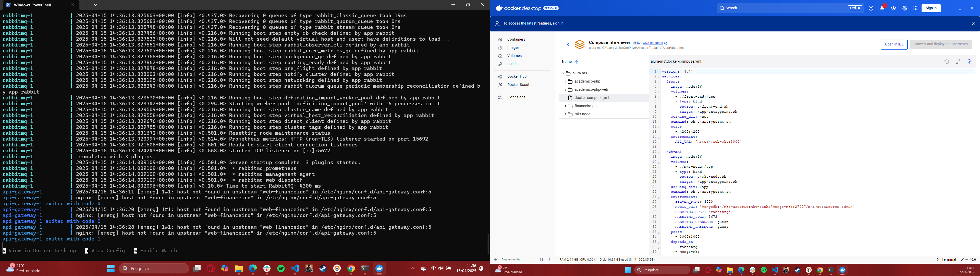Open Docker Desktop help menu icon

pyautogui.click(x=871, y=8)
